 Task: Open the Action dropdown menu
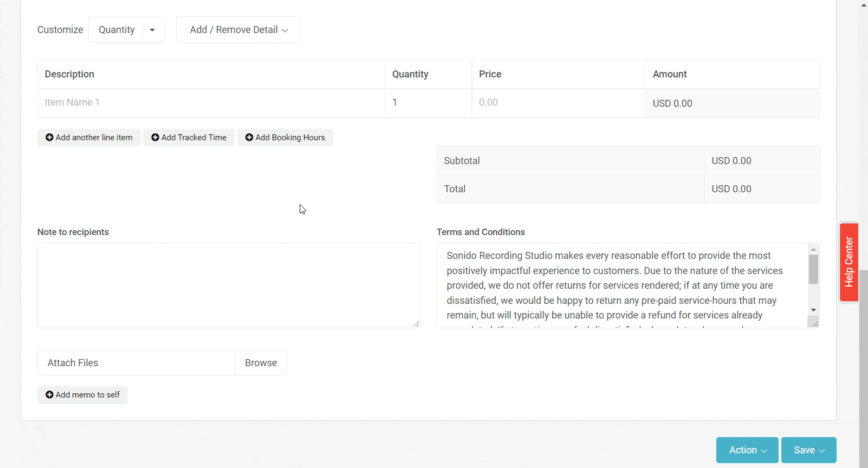(747, 450)
